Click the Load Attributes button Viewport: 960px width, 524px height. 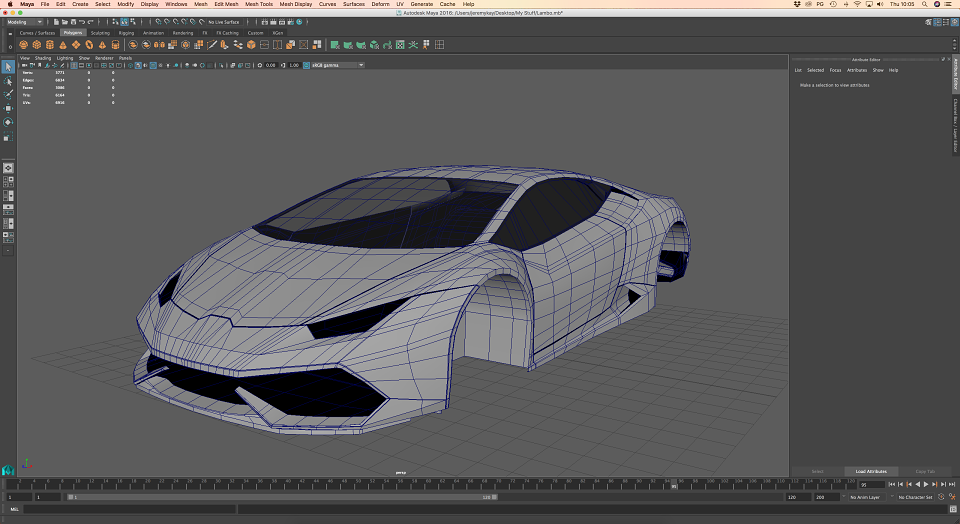click(871, 471)
